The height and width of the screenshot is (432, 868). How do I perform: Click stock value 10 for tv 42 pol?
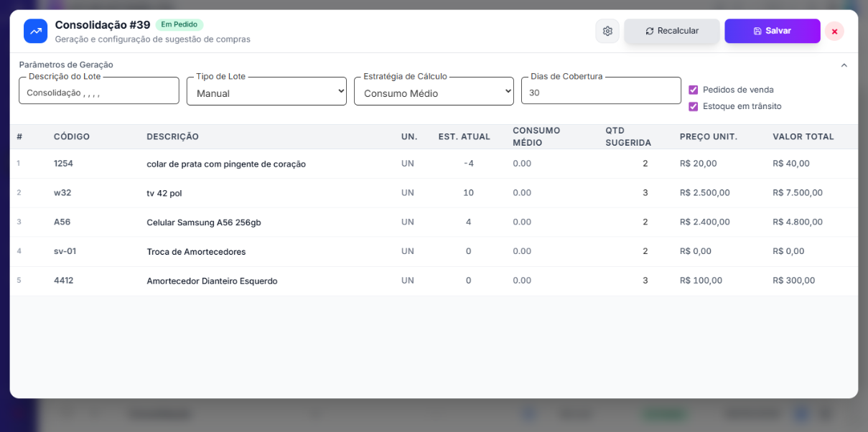coord(468,192)
